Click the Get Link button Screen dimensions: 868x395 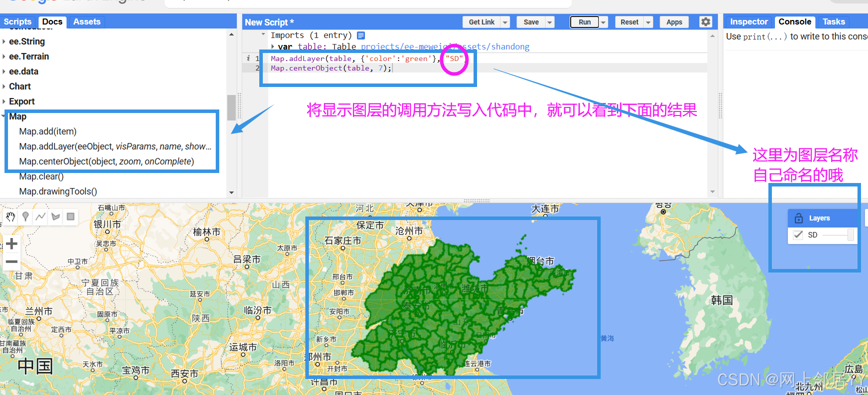(482, 22)
